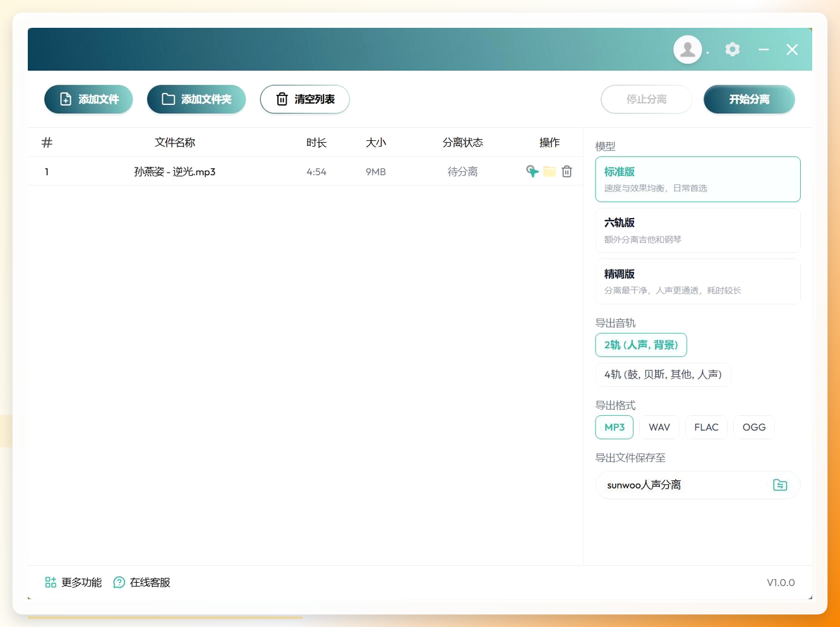This screenshot has width=840, height=627.
Task: Click the 在线客服 help icon
Action: [119, 582]
